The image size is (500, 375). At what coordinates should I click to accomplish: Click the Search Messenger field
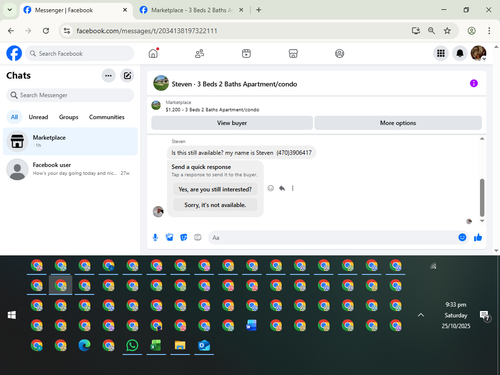coord(70,95)
